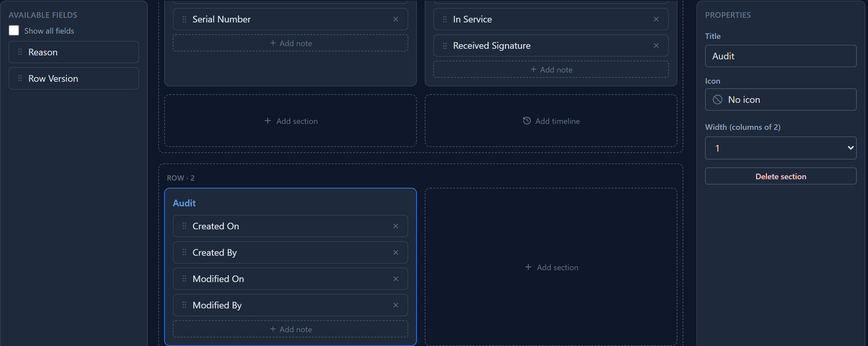Click the Received Signature drag handle
The image size is (868, 346).
[445, 45]
